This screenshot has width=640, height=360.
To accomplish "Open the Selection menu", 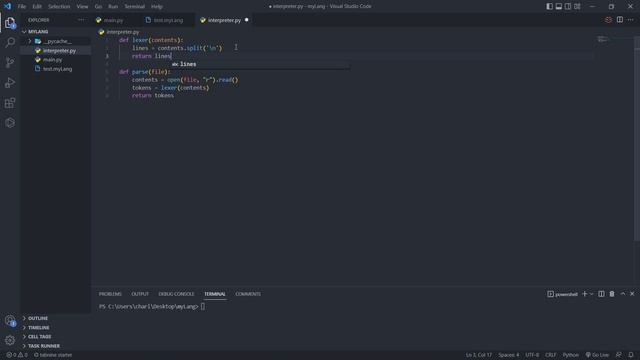I will [59, 7].
